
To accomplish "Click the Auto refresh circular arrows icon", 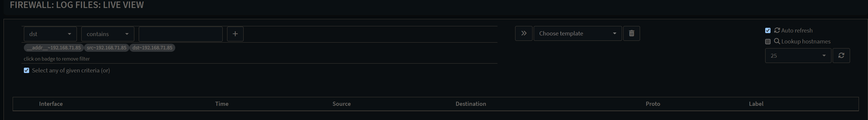I will [x=777, y=30].
